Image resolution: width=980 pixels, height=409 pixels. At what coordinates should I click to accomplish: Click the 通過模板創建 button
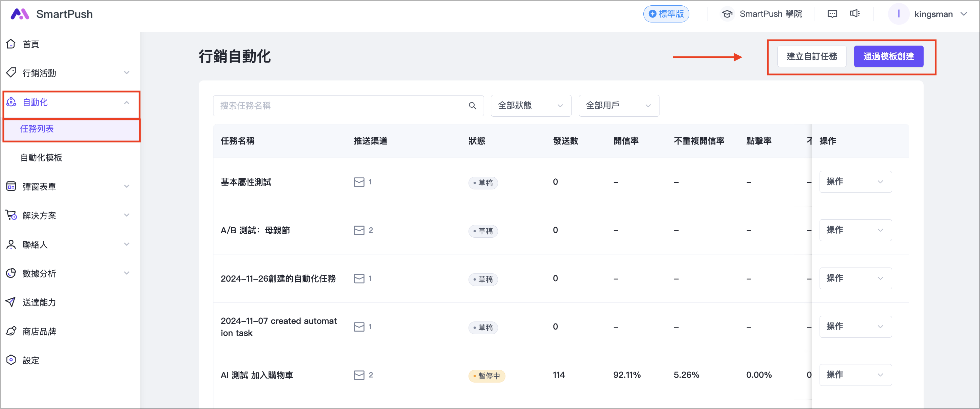click(x=888, y=57)
